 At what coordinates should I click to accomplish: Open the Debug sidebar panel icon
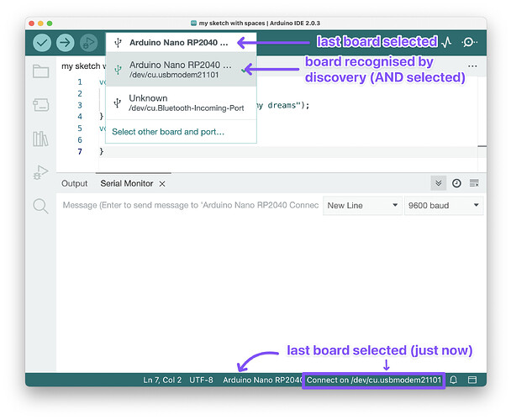pos(40,172)
